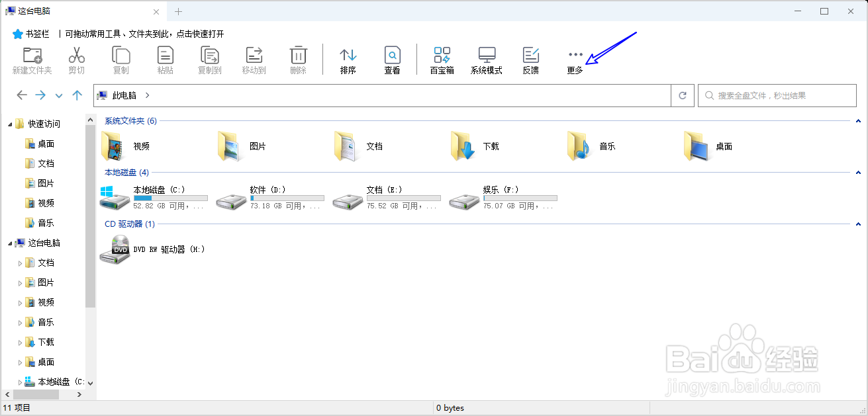868x416 pixels.
Task: Go back with the left arrow
Action: (x=22, y=95)
